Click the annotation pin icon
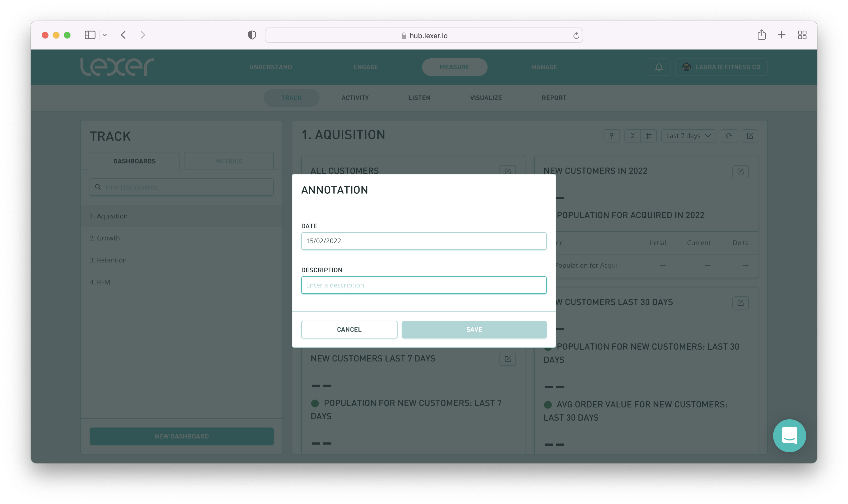 coord(611,136)
